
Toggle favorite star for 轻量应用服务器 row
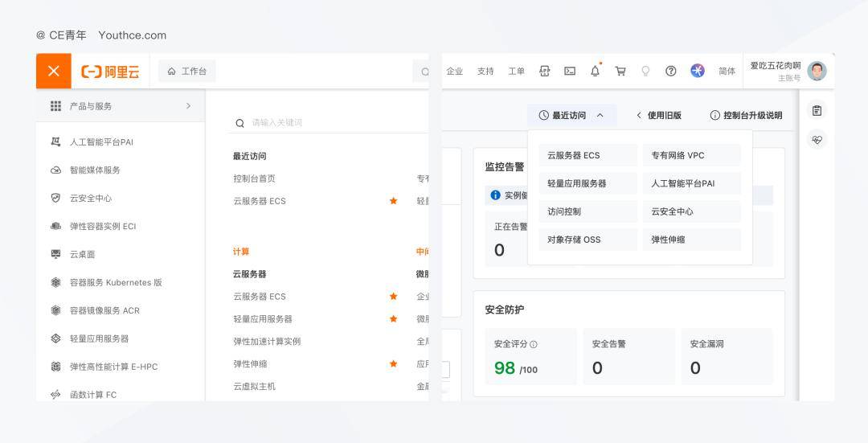point(394,318)
